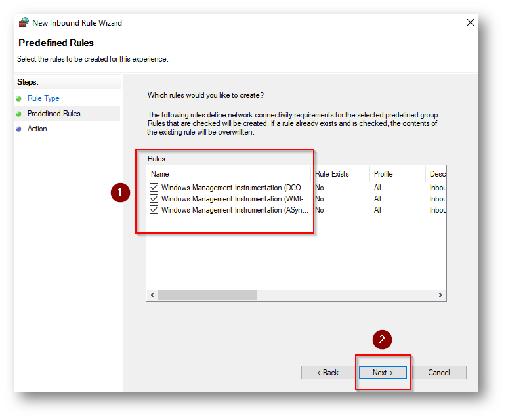Go back with the < Back button
506x420 pixels.
[x=327, y=373]
